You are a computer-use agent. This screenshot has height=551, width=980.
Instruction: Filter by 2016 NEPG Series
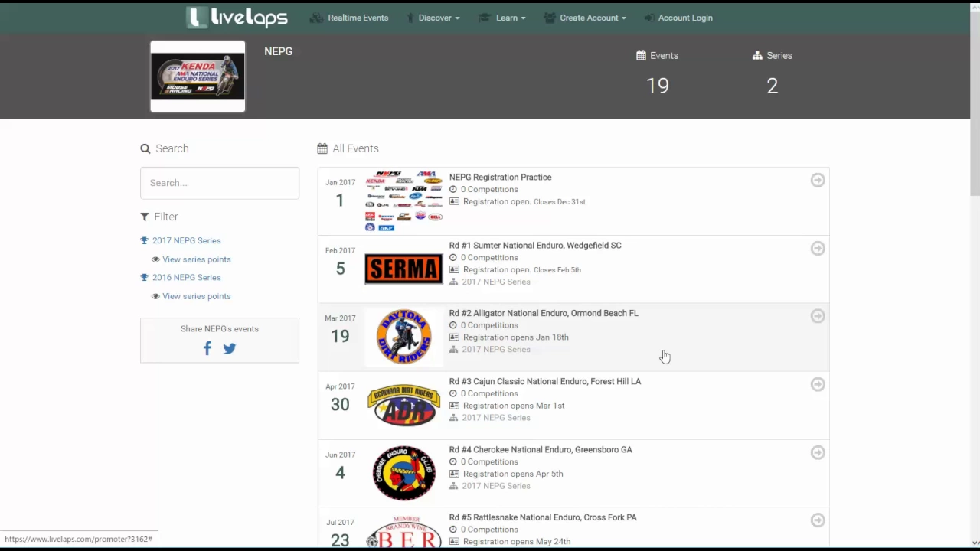pyautogui.click(x=186, y=277)
